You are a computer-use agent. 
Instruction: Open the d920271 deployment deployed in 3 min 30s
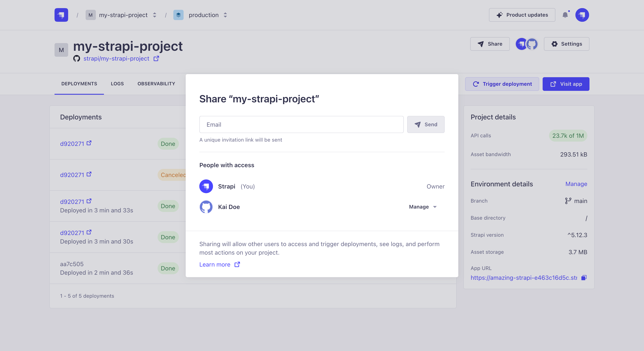[x=72, y=233]
